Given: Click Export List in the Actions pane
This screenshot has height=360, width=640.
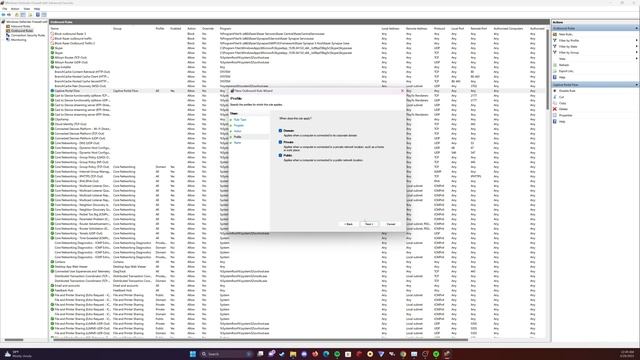Looking at the screenshot, I should coord(566,71).
